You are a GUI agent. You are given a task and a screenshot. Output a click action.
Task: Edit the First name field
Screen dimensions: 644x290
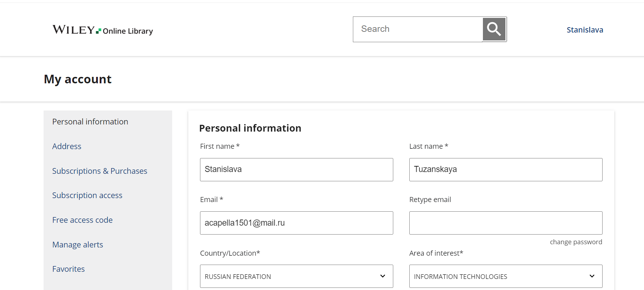[x=296, y=169]
